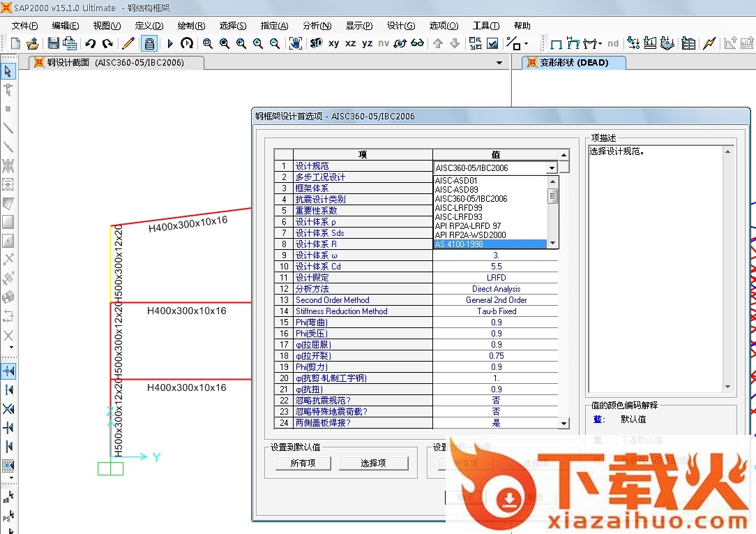Screen dimensions: 756x534
Task: Move down in list with down-arrow icon
Action: coord(455,43)
